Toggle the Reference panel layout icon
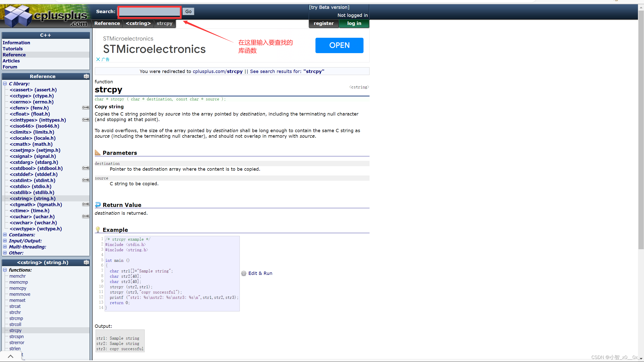 tap(86, 76)
